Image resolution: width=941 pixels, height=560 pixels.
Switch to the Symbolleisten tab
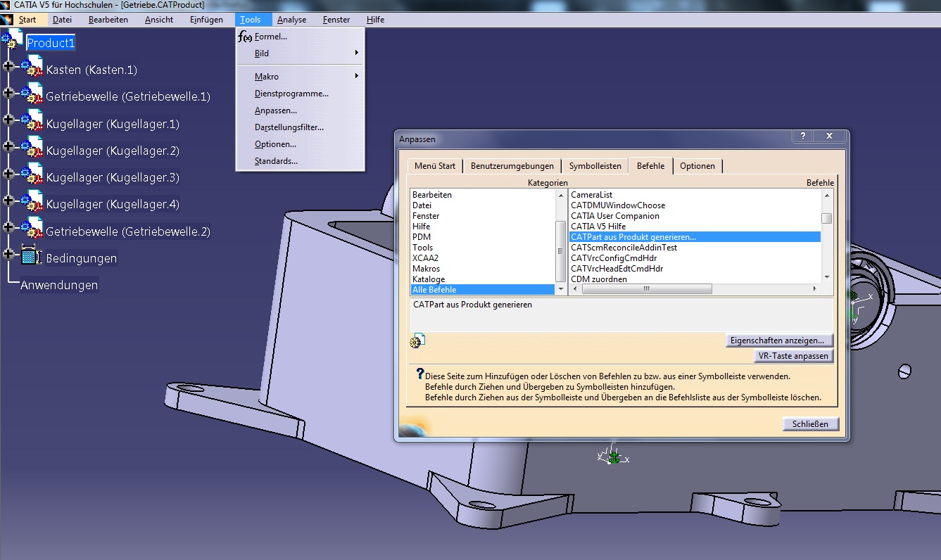pos(595,166)
